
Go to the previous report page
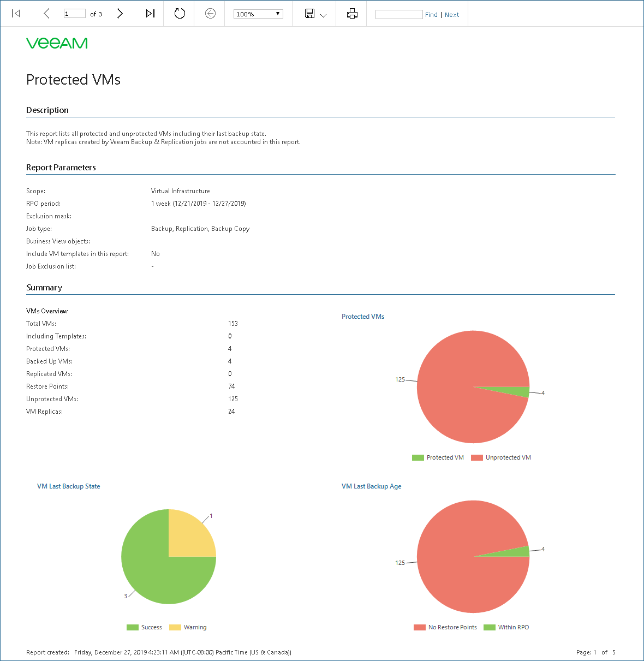[x=46, y=14]
